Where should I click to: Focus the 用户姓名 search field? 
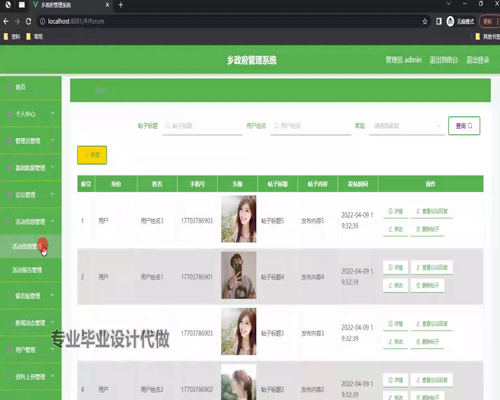pos(311,126)
